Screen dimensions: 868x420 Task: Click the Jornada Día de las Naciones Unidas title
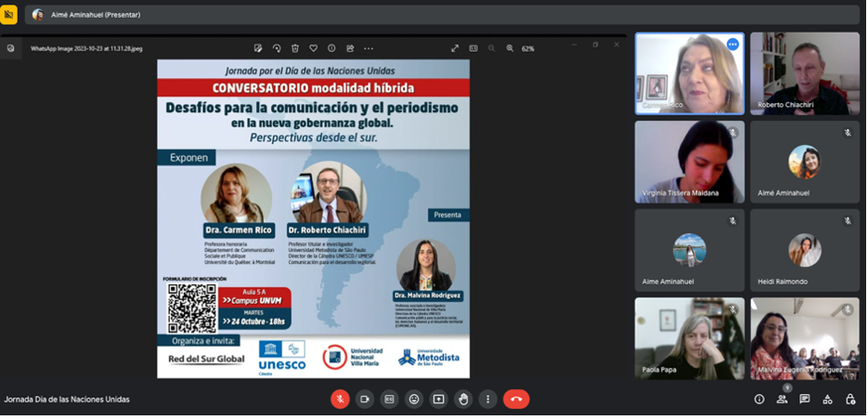coord(67,400)
